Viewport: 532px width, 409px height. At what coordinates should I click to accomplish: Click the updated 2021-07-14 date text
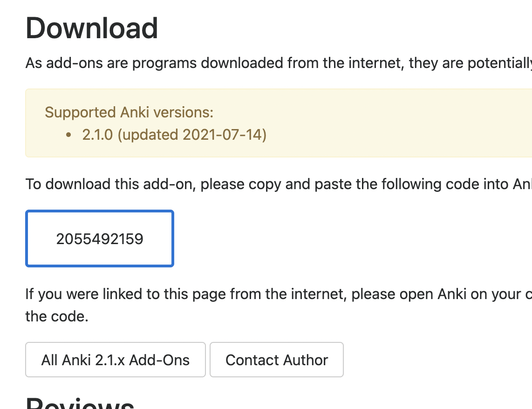pyautogui.click(x=192, y=135)
